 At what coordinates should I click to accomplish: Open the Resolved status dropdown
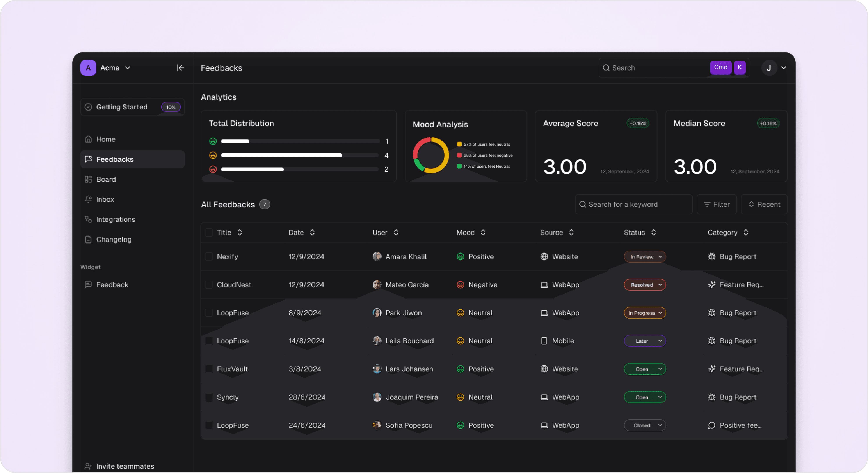point(645,285)
